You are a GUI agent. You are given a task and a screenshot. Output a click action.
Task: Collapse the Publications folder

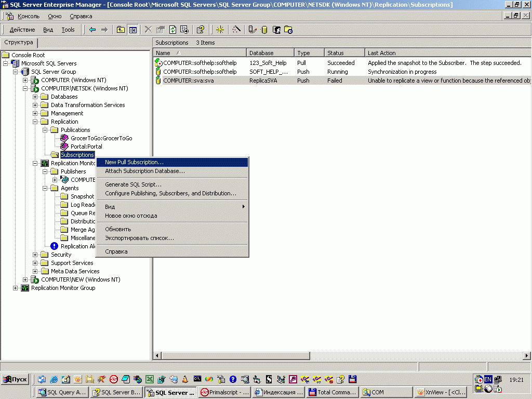(x=45, y=130)
